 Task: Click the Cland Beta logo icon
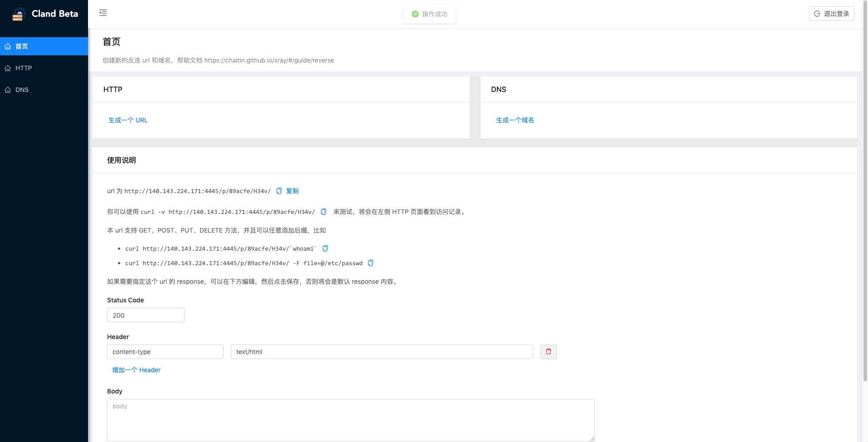[x=18, y=14]
